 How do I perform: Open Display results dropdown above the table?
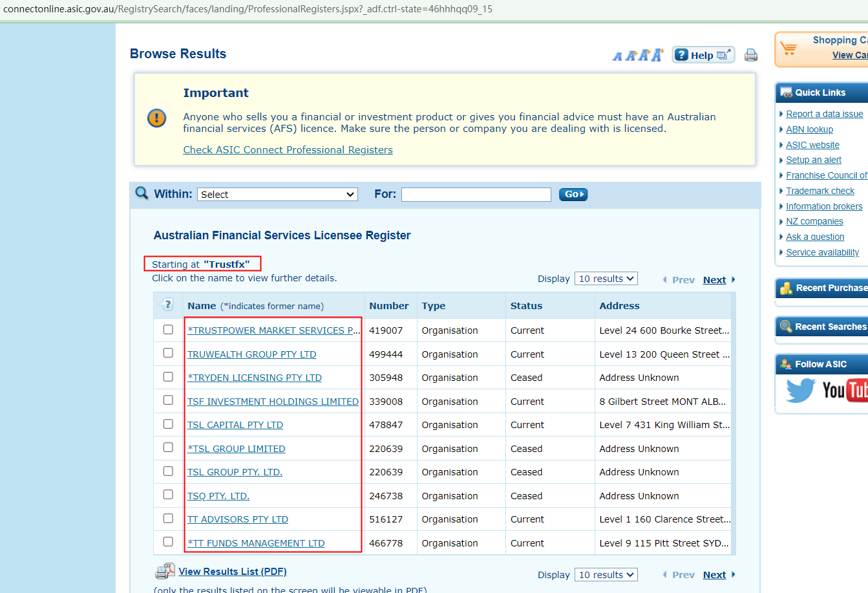(x=606, y=279)
